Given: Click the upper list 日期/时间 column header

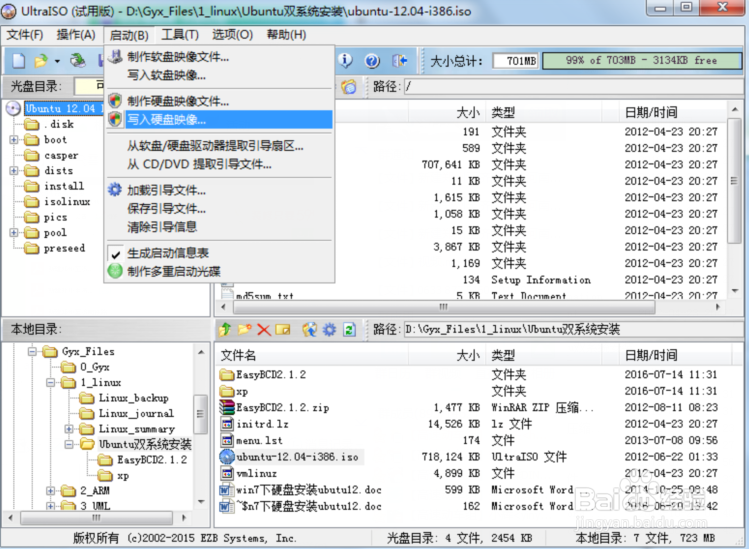Looking at the screenshot, I should (x=674, y=113).
